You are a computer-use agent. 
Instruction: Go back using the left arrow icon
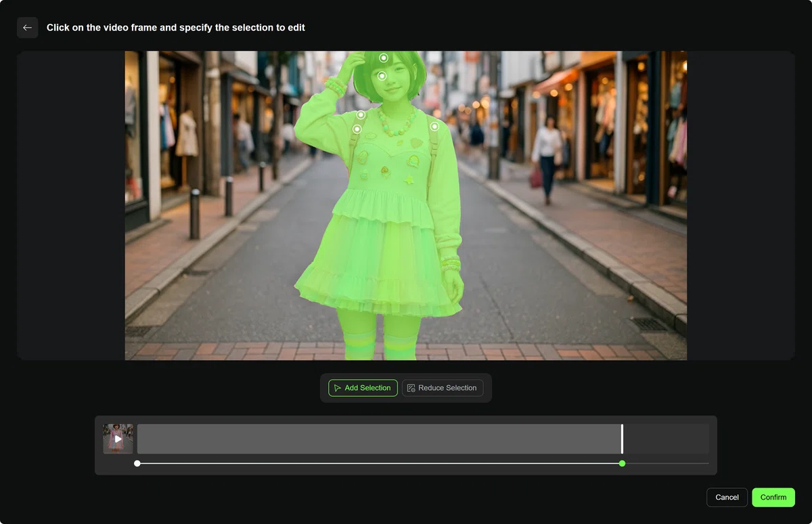(x=27, y=28)
